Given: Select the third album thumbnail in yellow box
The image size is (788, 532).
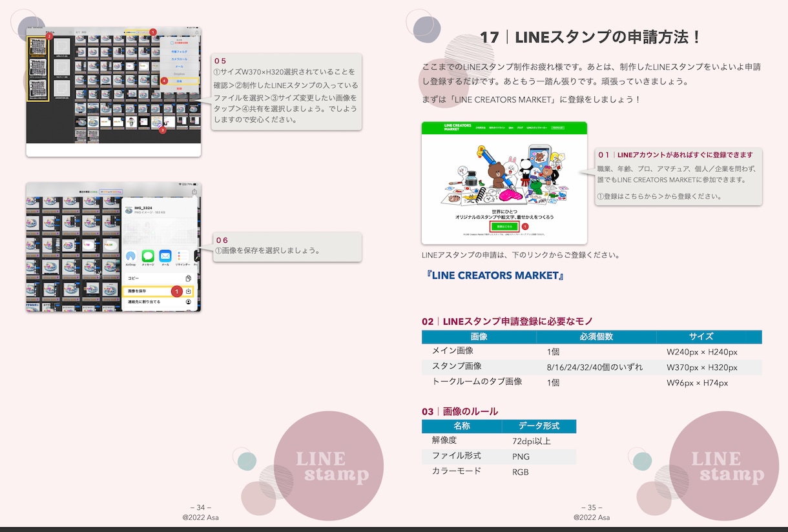Looking at the screenshot, I should click(37, 88).
